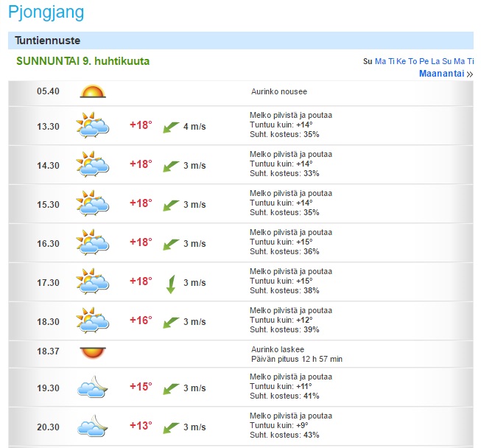Click the partly cloudy sun icon at 13.30
The width and height of the screenshot is (481, 448).
93,125
